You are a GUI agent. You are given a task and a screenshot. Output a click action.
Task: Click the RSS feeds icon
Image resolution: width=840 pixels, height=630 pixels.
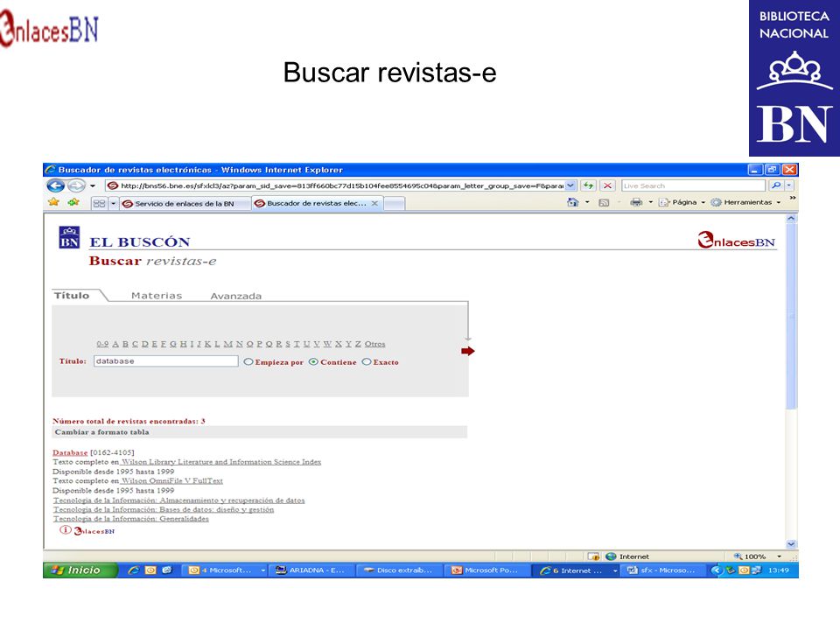[604, 202]
